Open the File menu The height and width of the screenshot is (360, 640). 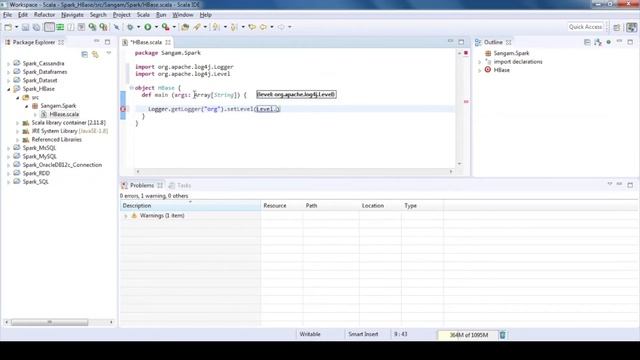click(x=7, y=15)
